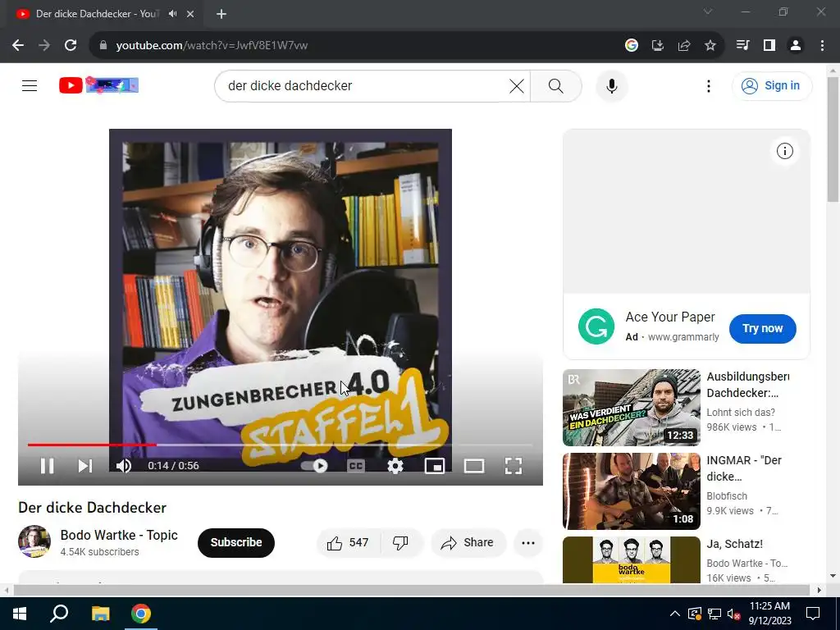Image resolution: width=840 pixels, height=630 pixels.
Task: Open the Windows Start menu
Action: point(20,614)
